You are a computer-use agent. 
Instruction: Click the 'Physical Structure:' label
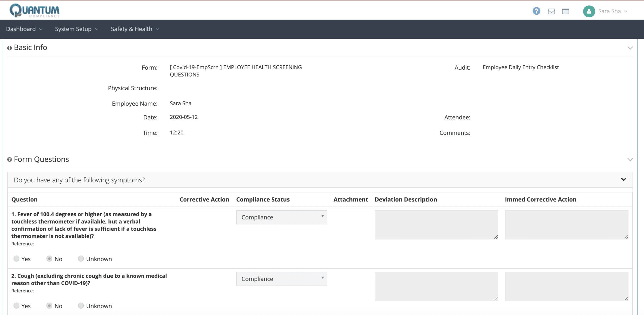click(x=133, y=88)
